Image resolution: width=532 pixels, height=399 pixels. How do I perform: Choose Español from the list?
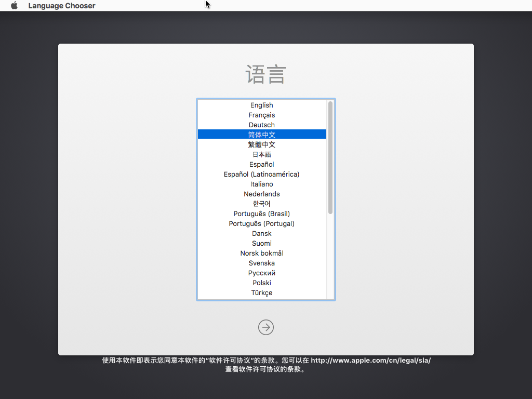point(261,165)
